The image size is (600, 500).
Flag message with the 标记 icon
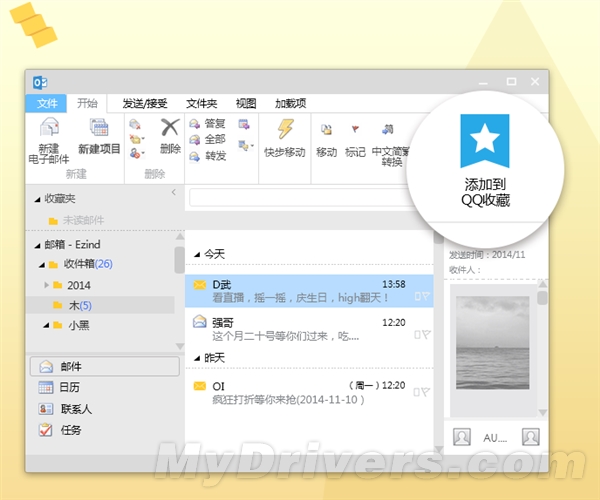pyautogui.click(x=355, y=130)
